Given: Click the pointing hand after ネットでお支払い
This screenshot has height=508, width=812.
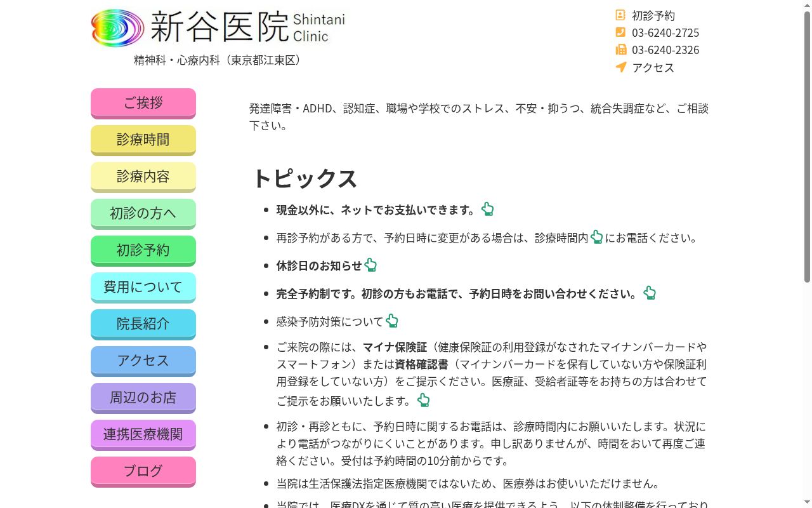Looking at the screenshot, I should (x=487, y=209).
